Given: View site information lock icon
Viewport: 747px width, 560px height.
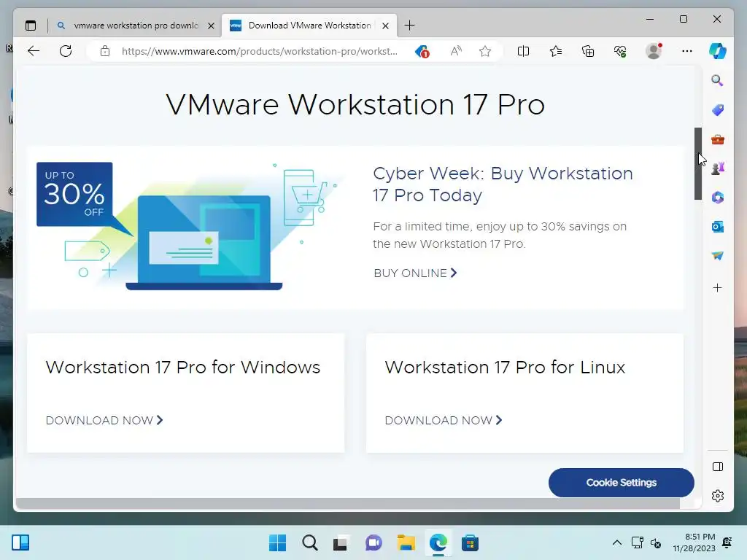Looking at the screenshot, I should coord(105,51).
